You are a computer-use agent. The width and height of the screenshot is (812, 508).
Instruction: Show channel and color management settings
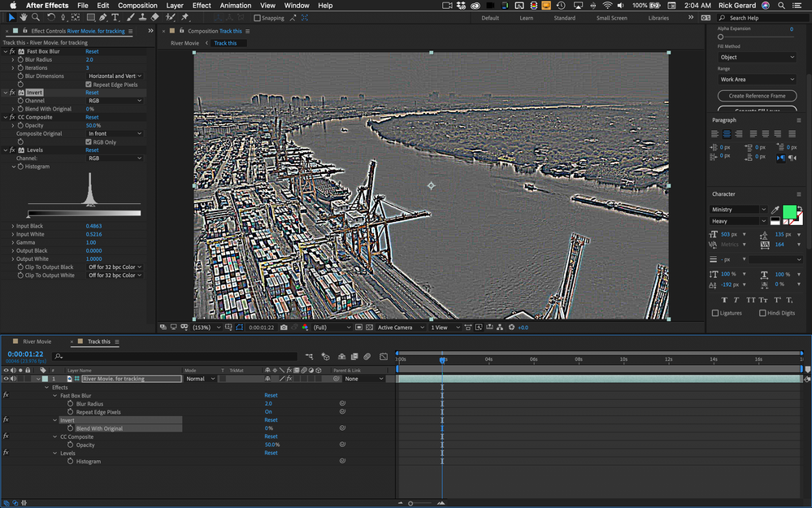pos(305,328)
